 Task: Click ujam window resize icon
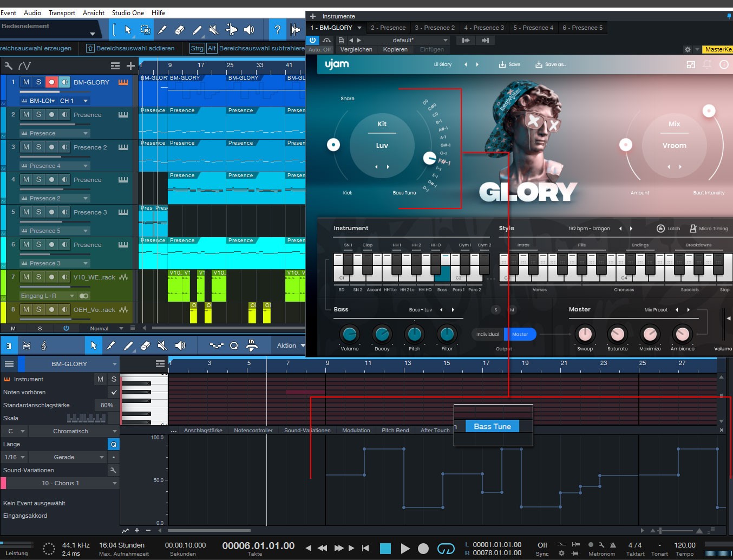tap(691, 64)
